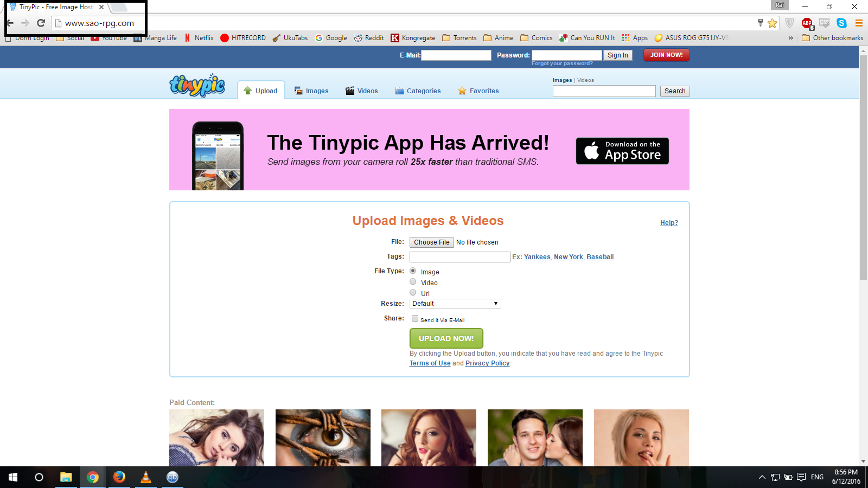868x488 pixels.
Task: Open the rusty eye paid content thumbnail
Action: (x=323, y=438)
